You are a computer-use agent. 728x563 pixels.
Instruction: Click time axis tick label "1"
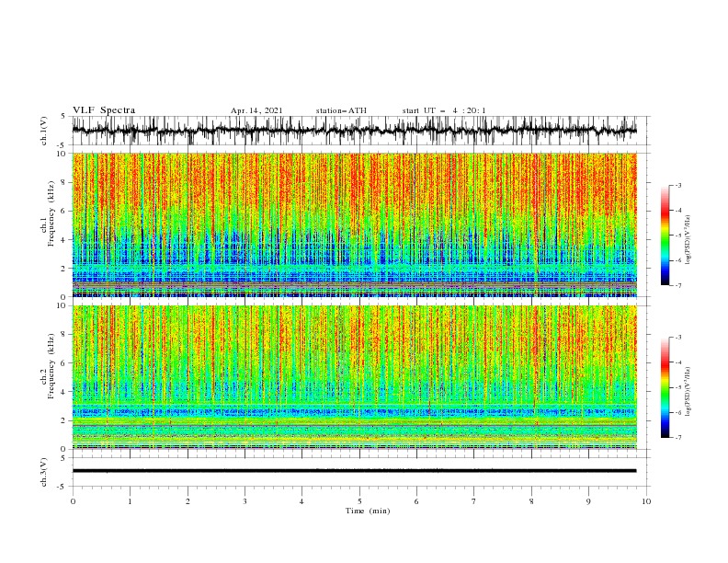point(130,501)
